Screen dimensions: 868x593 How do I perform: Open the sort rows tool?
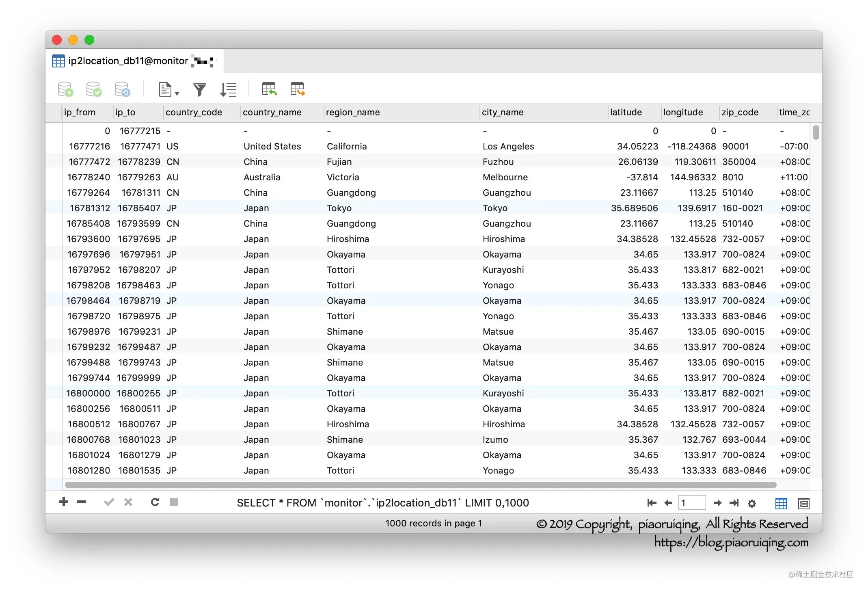click(x=228, y=89)
